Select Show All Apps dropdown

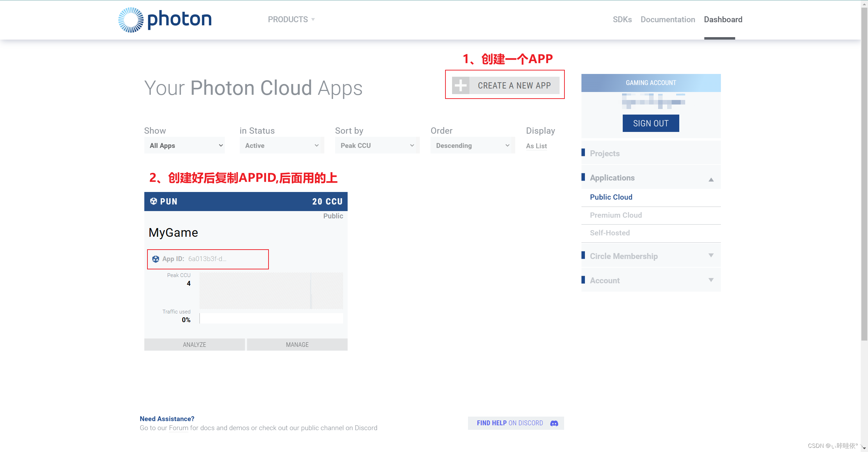[184, 145]
